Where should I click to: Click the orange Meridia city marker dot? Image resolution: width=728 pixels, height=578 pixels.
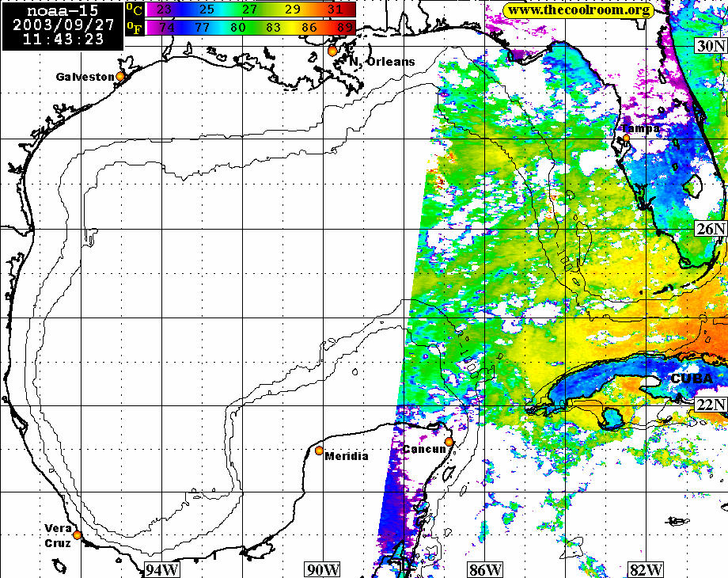319,451
